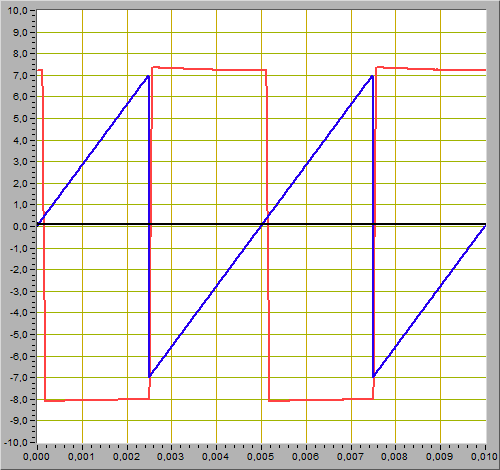Click the X-axis label 0,009
This screenshot has height=470, width=500.
coord(440,456)
